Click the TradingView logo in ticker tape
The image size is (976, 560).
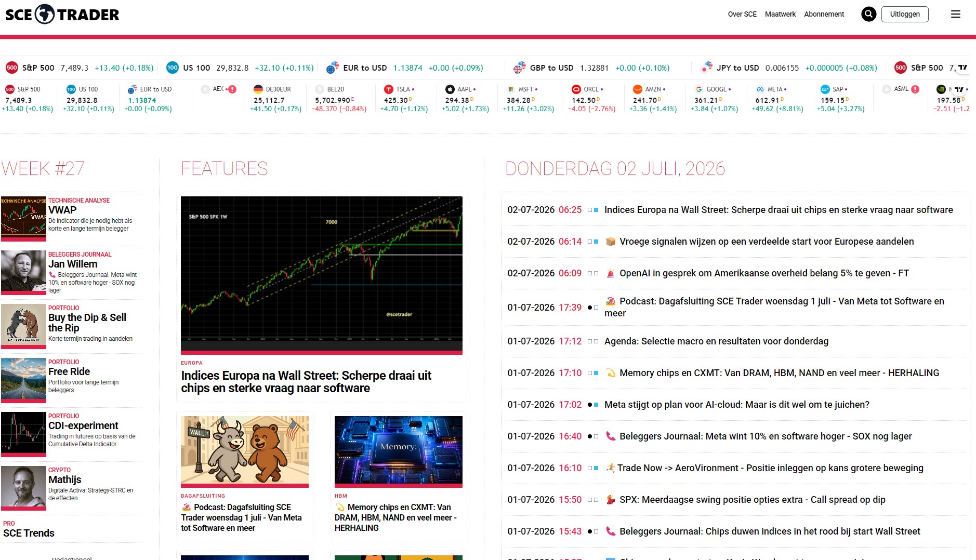pos(962,68)
